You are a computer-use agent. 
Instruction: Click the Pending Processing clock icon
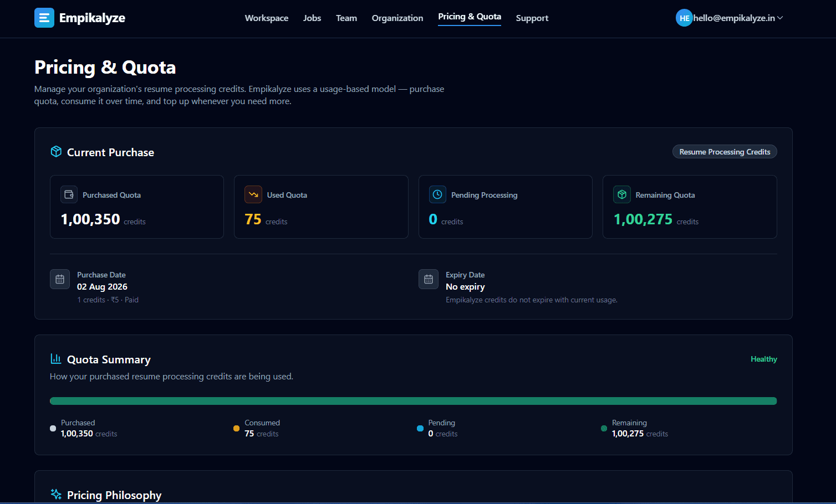tap(438, 194)
